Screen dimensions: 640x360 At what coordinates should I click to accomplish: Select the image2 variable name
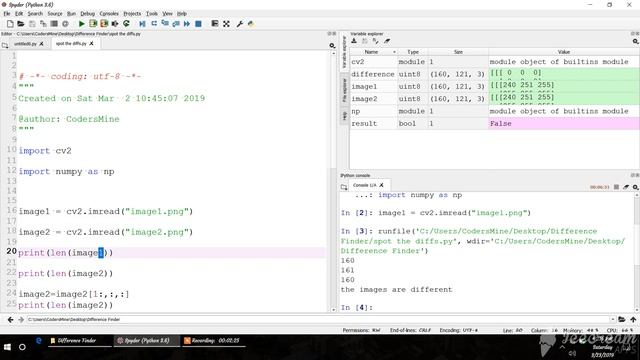(x=364, y=99)
